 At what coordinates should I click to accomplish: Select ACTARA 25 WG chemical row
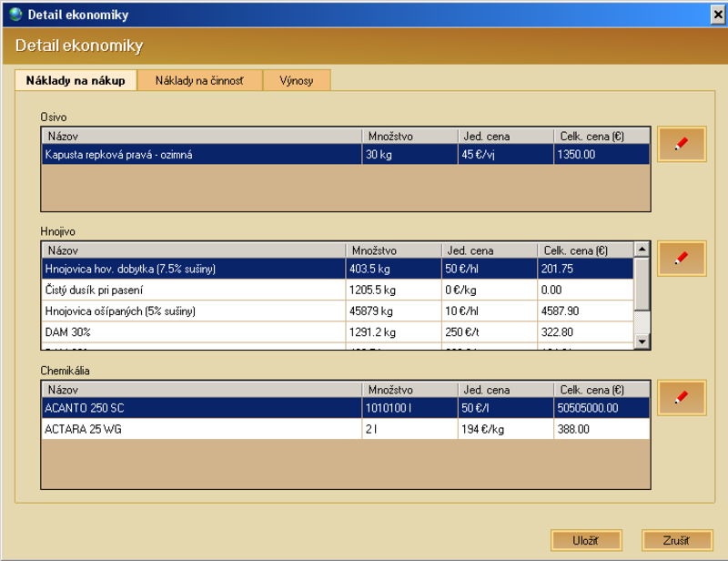(x=346, y=429)
